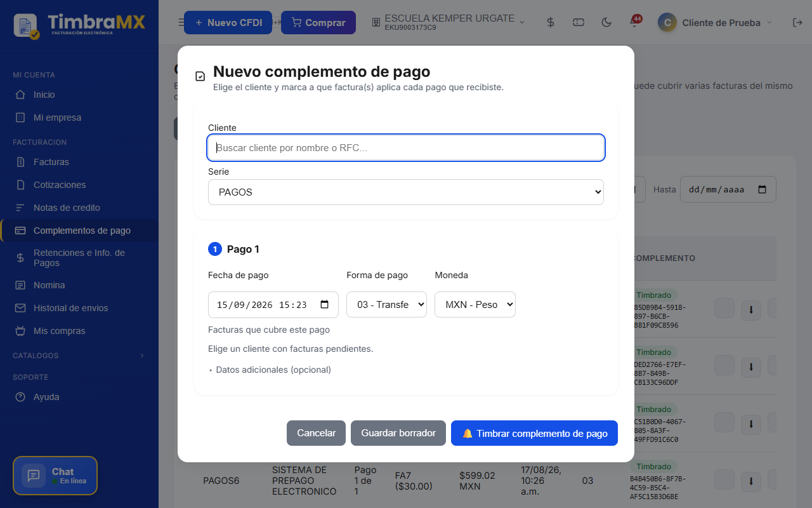Open the Moneda MXN - Peso dropdown

coord(475,305)
